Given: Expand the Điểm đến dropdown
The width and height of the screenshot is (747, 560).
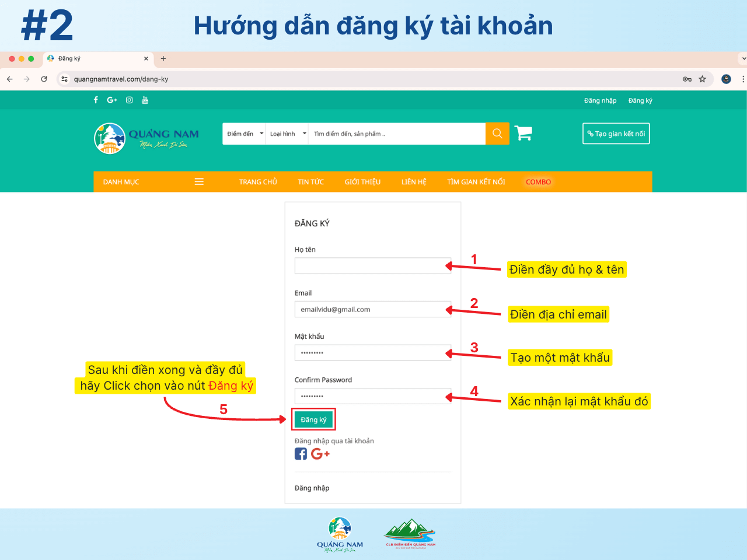Looking at the screenshot, I should (244, 134).
